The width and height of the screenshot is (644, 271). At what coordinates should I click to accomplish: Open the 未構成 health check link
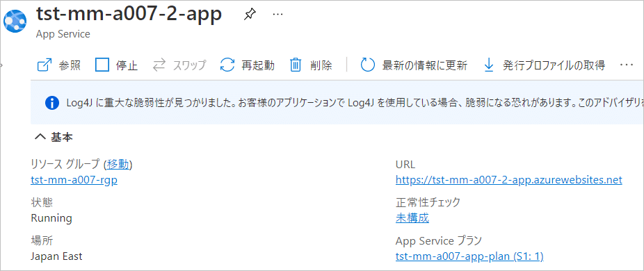click(x=412, y=218)
